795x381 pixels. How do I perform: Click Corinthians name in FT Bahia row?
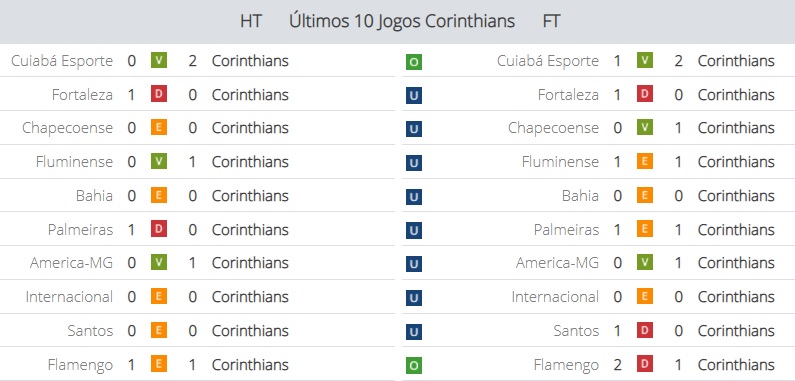(736, 196)
